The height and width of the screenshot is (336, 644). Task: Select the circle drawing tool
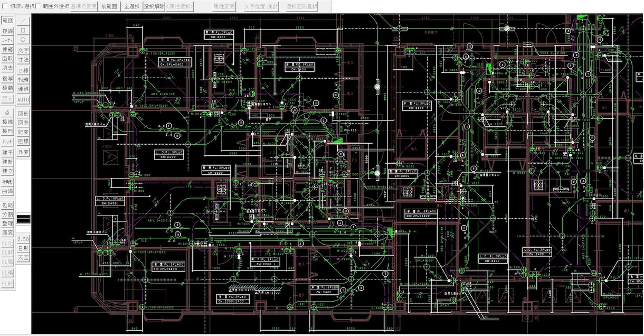tap(23, 40)
